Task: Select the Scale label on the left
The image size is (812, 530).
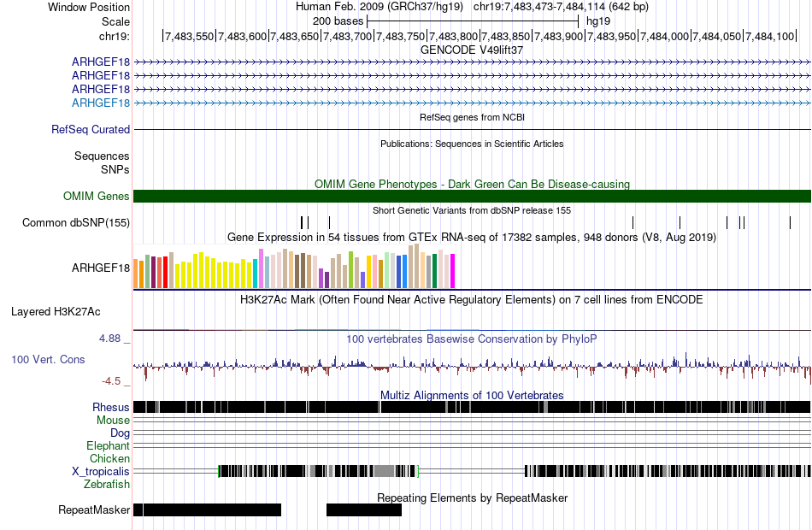Action: [x=115, y=21]
